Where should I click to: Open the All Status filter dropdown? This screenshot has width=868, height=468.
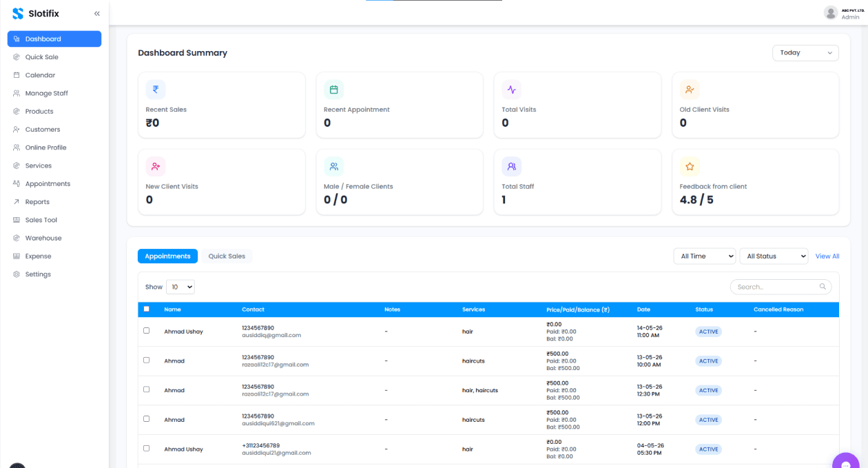[x=774, y=256]
